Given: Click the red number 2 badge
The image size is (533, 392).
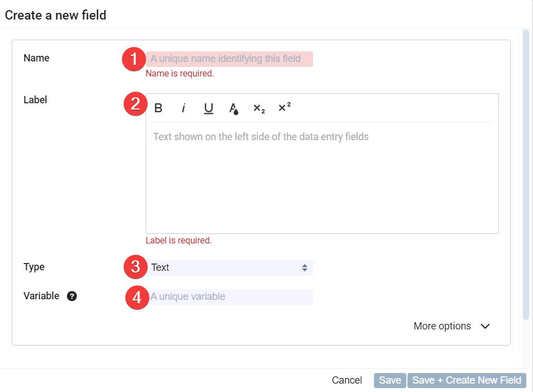Looking at the screenshot, I should [135, 104].
